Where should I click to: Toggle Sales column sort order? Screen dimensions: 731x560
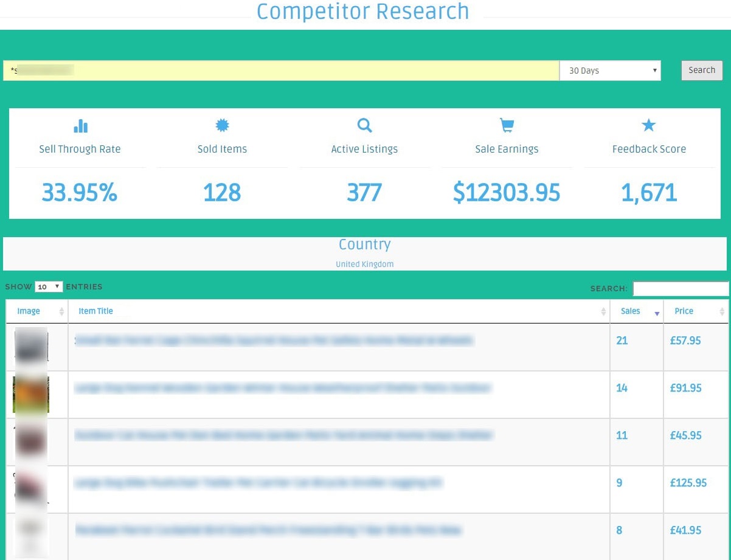pyautogui.click(x=657, y=313)
